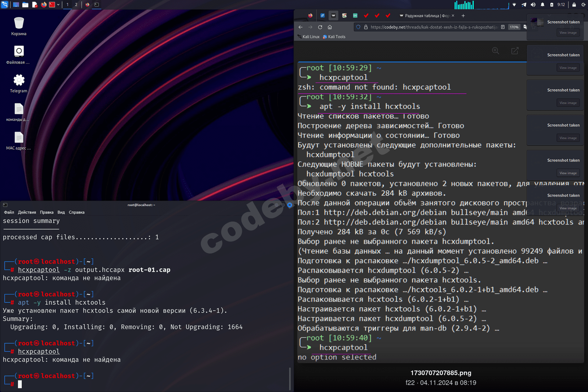Click the View image button on a screenshot notification

coord(568,32)
